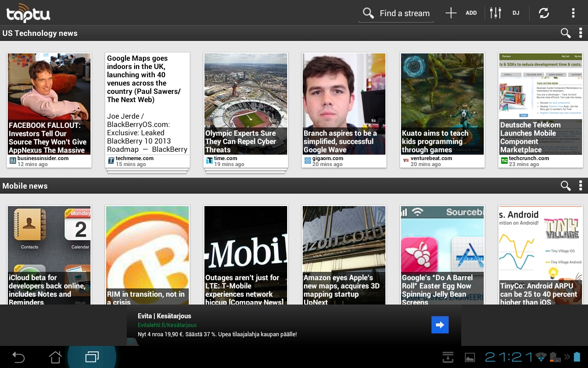Select gigaom.com source text
The height and width of the screenshot is (368, 588).
coord(328,158)
